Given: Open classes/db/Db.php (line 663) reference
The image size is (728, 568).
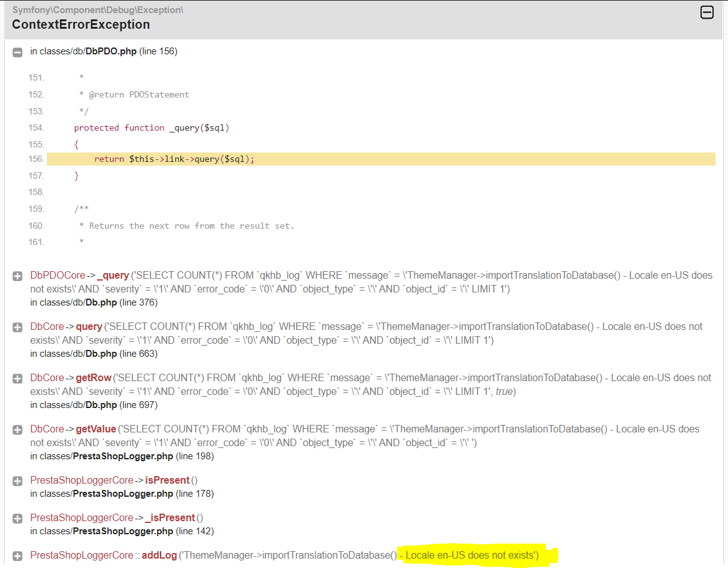Looking at the screenshot, I should tap(94, 353).
